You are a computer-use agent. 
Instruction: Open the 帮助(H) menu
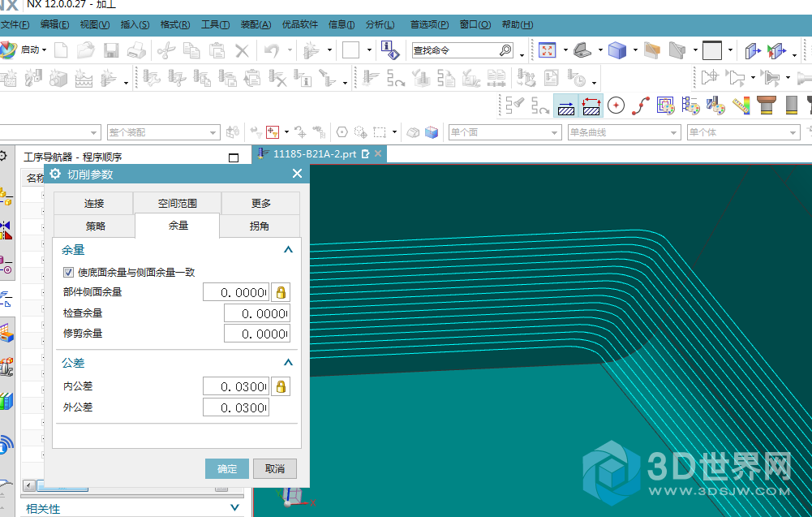518,25
